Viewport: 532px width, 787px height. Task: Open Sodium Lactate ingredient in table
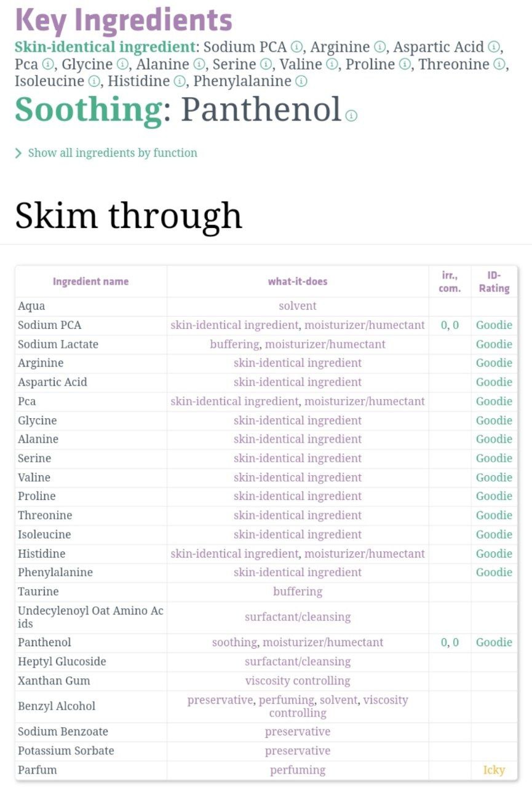(x=58, y=344)
